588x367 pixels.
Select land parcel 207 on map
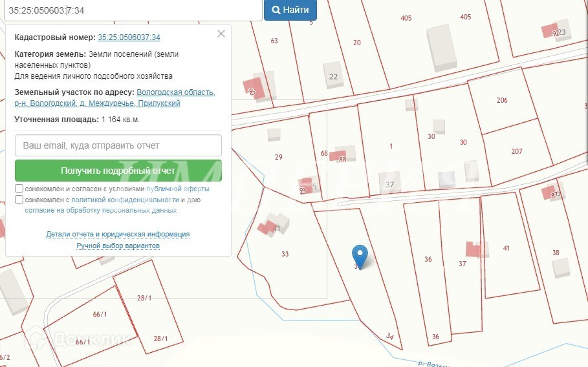click(x=516, y=151)
